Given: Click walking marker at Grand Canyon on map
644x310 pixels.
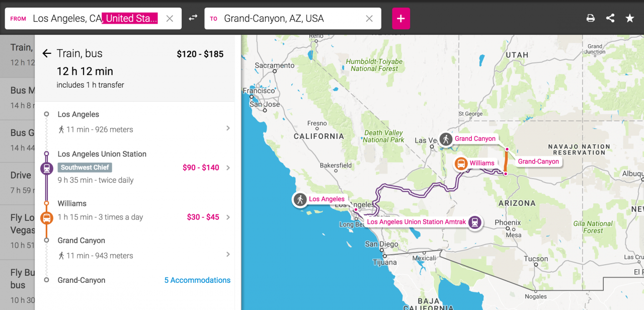Looking at the screenshot, I should point(446,139).
